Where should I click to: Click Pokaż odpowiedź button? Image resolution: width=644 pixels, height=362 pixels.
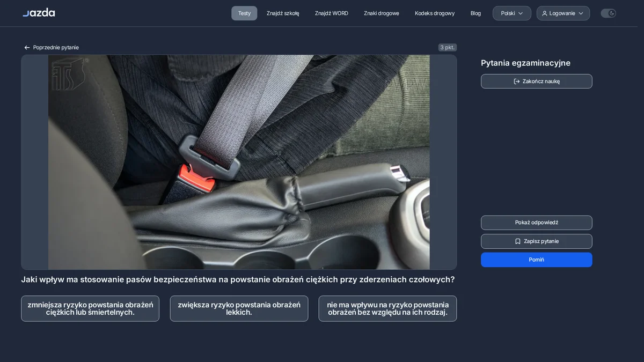(x=537, y=223)
